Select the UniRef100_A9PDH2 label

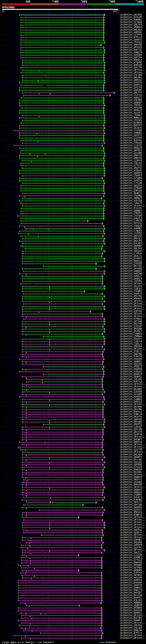pos(131,32)
